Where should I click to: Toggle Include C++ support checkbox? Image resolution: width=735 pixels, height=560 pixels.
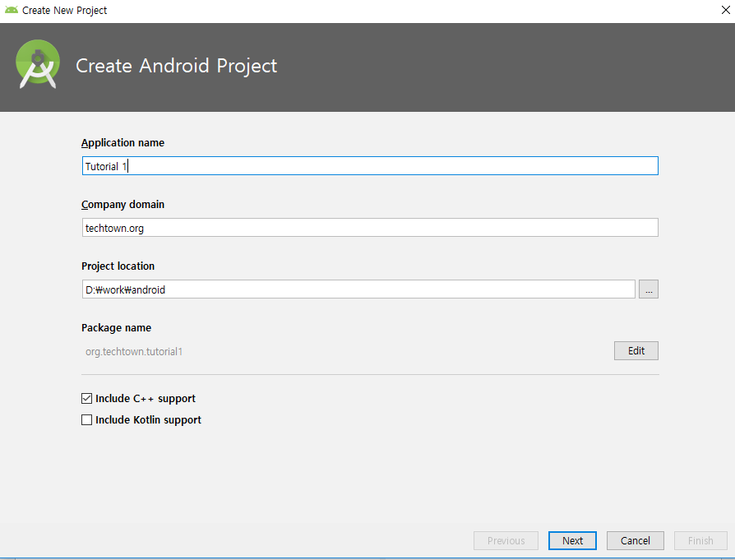86,398
